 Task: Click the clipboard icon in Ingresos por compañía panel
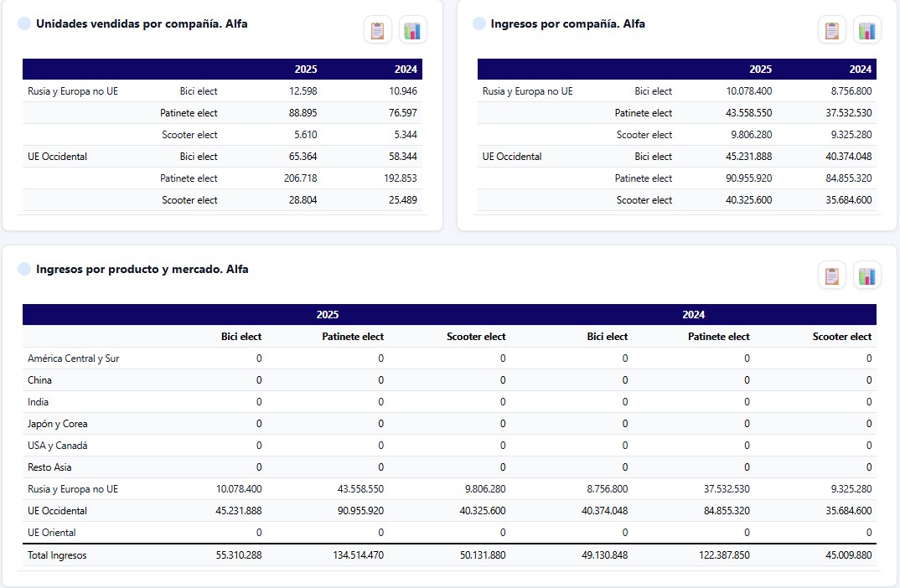coord(831,30)
